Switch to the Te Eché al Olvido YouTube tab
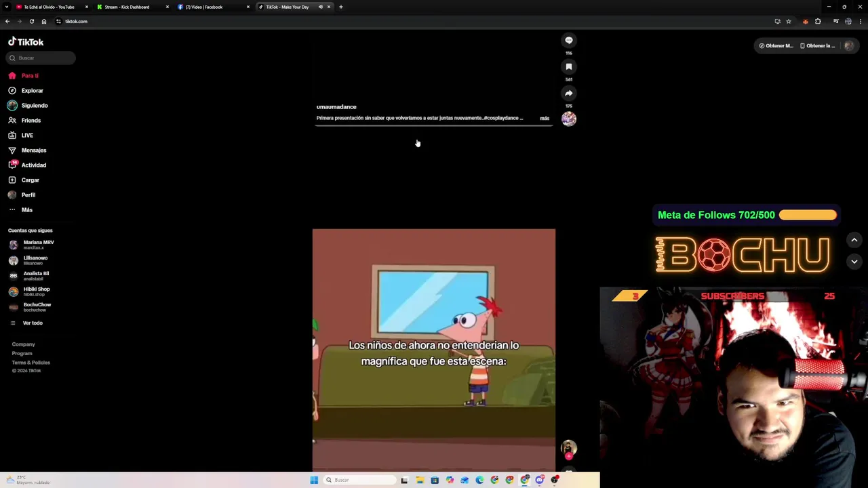This screenshot has width=868, height=488. click(49, 7)
